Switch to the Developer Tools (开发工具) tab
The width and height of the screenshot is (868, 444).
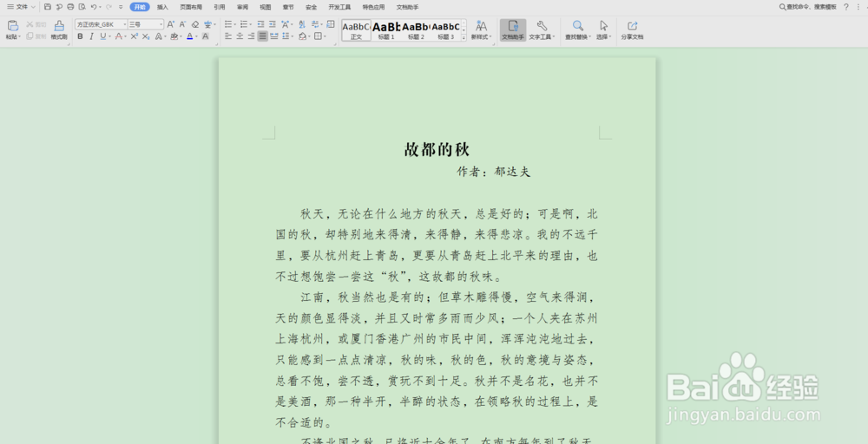[339, 7]
